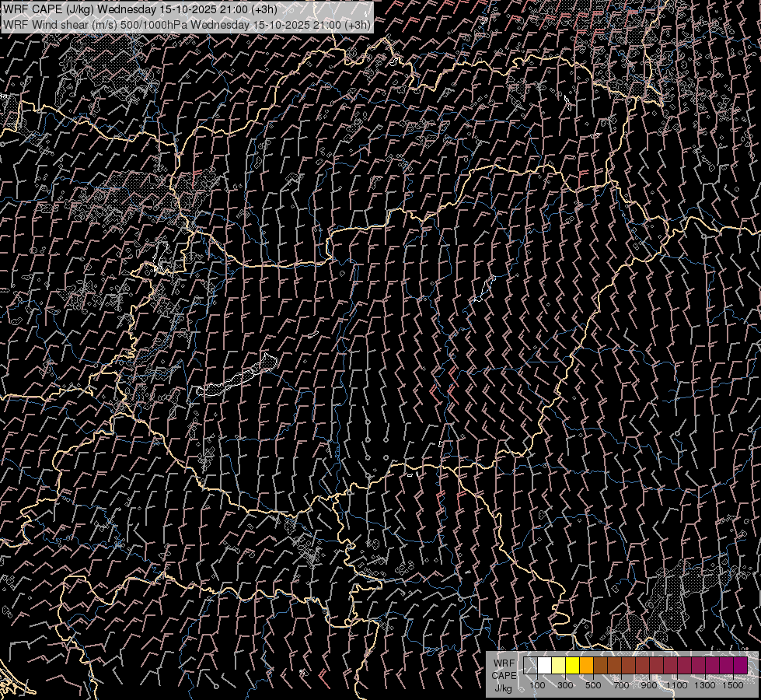Click the '100' legend tick label
Screen dimensions: 761x700
click(537, 685)
